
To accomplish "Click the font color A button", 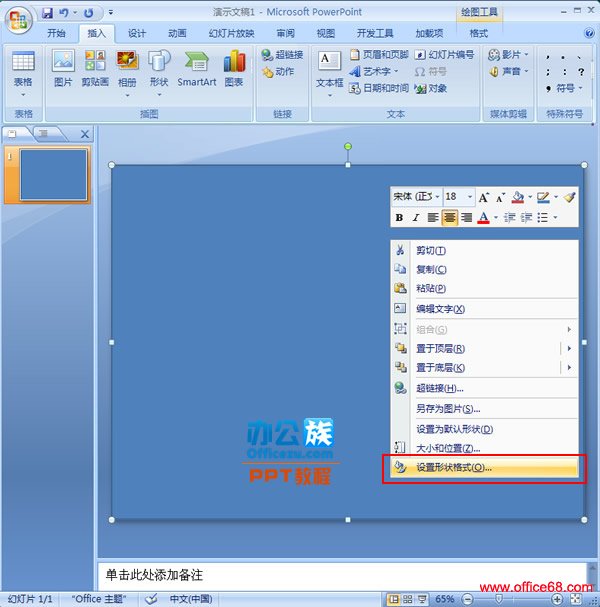I will pyautogui.click(x=483, y=218).
